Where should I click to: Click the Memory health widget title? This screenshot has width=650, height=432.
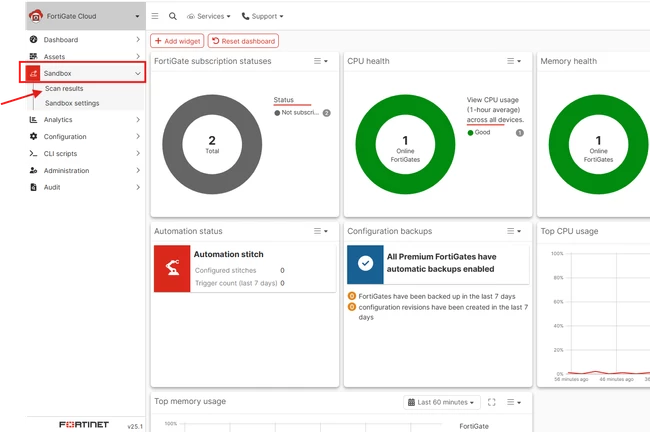pyautogui.click(x=568, y=61)
